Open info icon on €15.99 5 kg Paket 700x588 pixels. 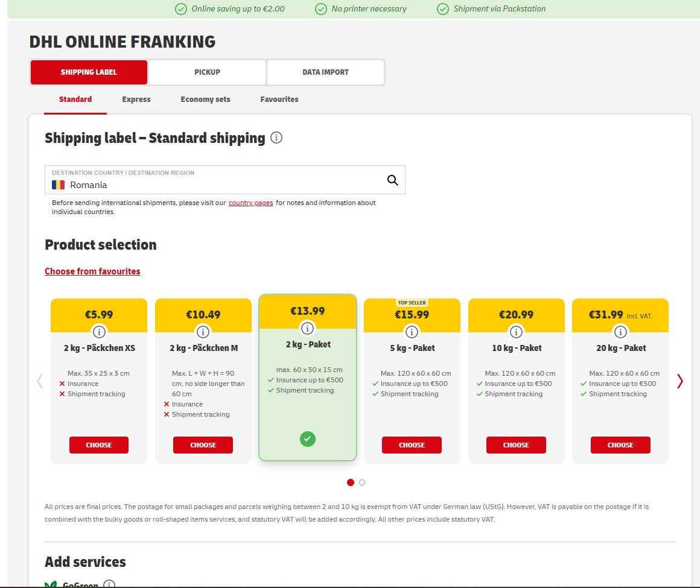(x=412, y=332)
